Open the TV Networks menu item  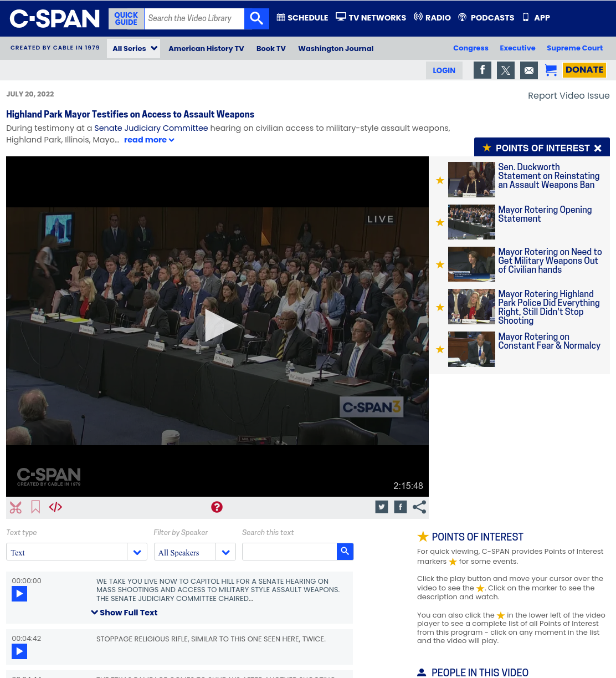(371, 18)
